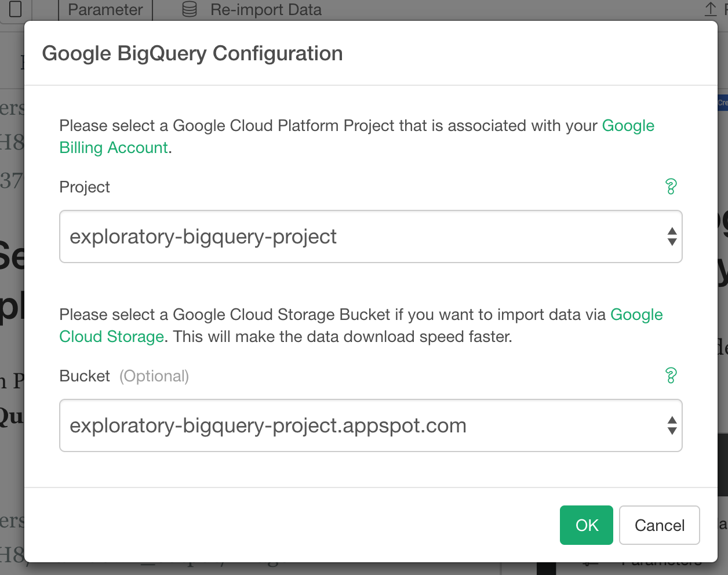The width and height of the screenshot is (728, 575).
Task: Click the help icon beside Bucket
Action: tap(672, 376)
